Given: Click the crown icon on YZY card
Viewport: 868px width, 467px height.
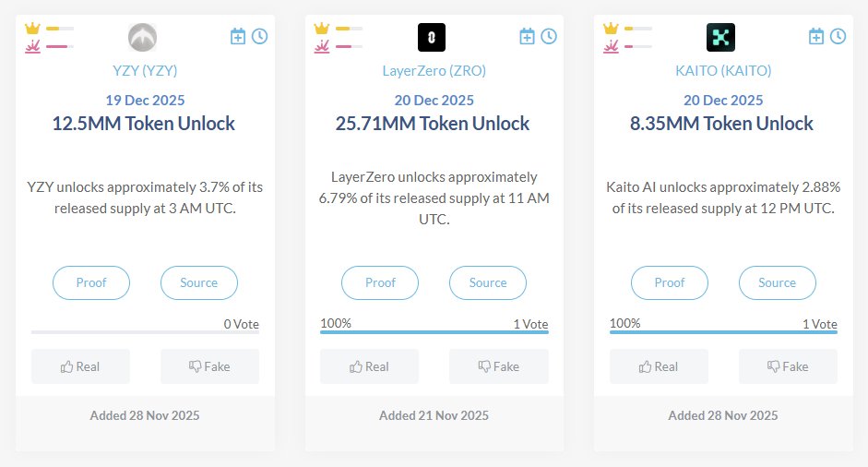Looking at the screenshot, I should coord(32,29).
